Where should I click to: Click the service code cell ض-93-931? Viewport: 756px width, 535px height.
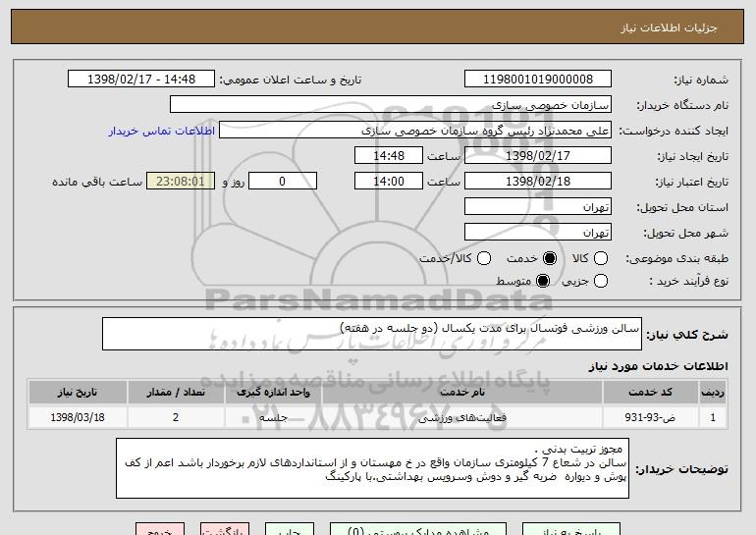pos(650,417)
